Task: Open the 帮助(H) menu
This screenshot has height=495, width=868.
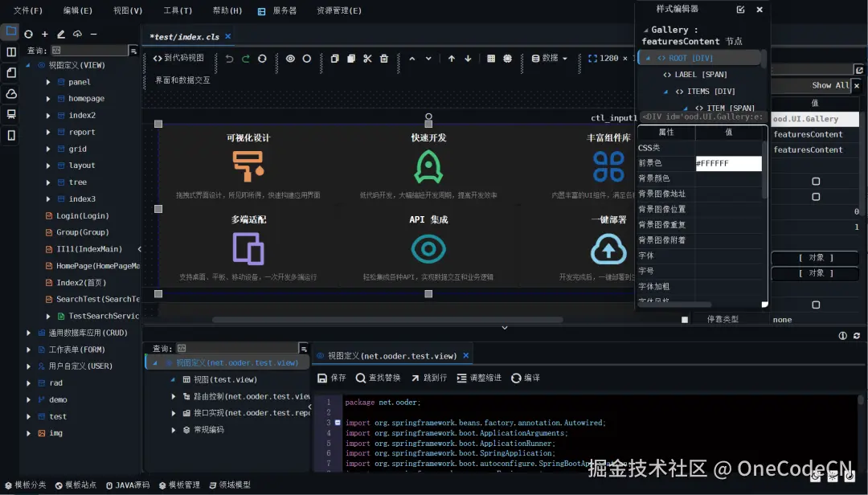Action: coord(227,10)
